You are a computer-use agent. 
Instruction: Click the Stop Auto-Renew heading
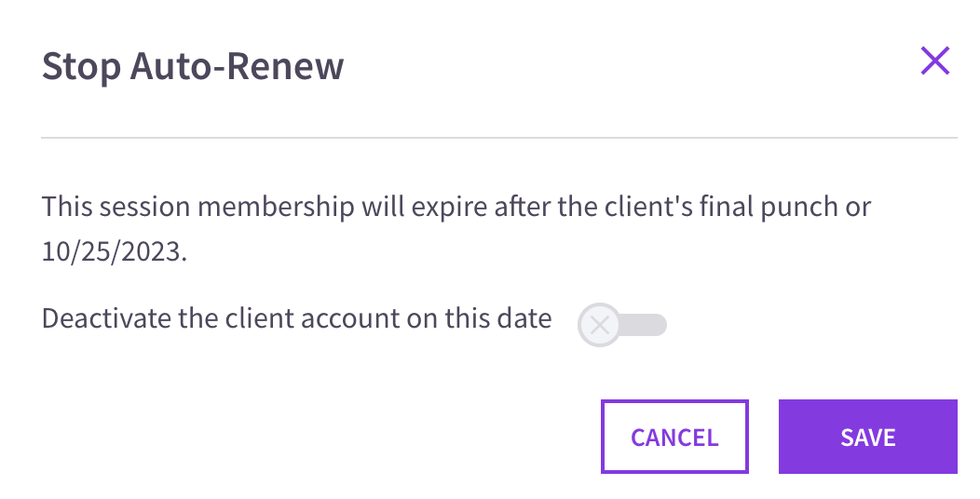(x=193, y=65)
